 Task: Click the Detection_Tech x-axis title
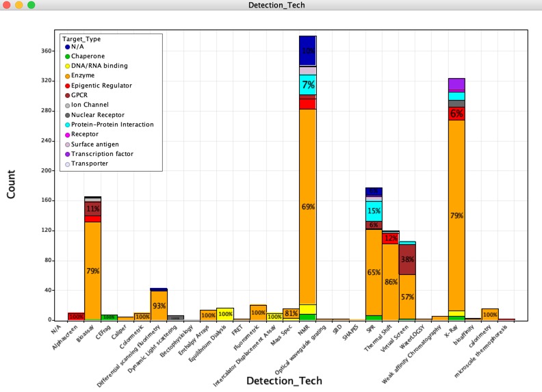click(284, 380)
